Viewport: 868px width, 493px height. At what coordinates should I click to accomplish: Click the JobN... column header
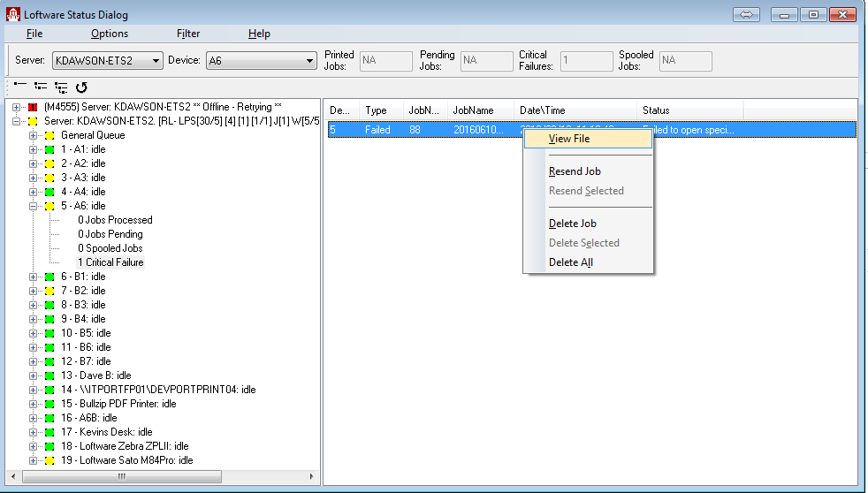tap(425, 110)
